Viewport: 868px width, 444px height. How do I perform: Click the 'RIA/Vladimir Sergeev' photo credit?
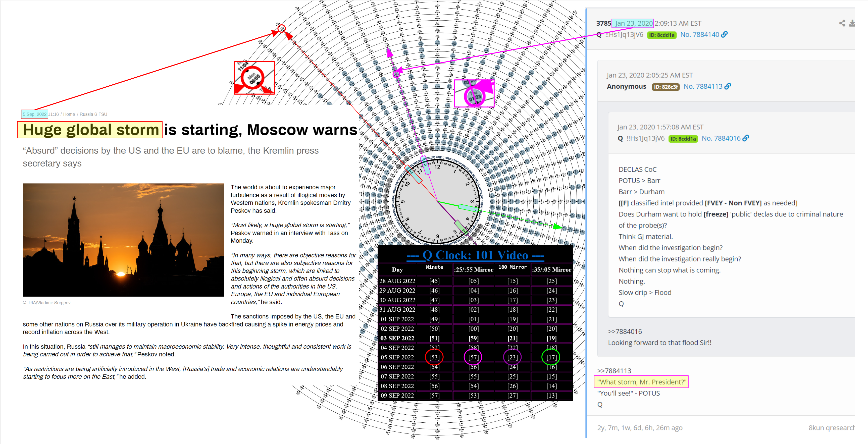tap(49, 303)
